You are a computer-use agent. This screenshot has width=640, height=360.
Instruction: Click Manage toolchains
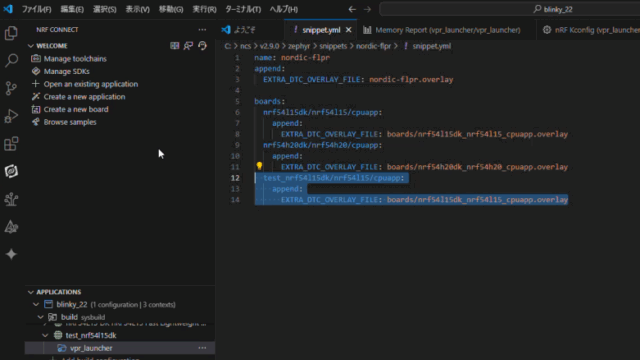tap(75, 59)
